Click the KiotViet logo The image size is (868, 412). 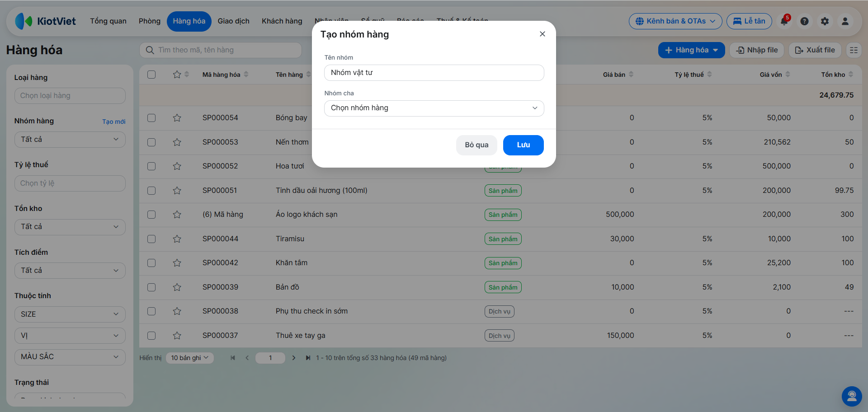coord(45,21)
